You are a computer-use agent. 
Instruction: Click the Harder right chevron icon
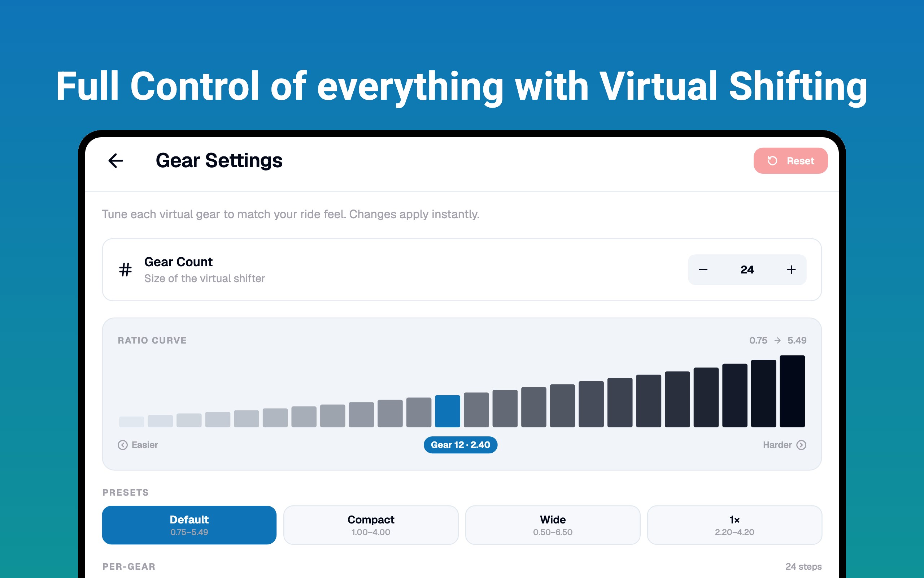coord(801,445)
